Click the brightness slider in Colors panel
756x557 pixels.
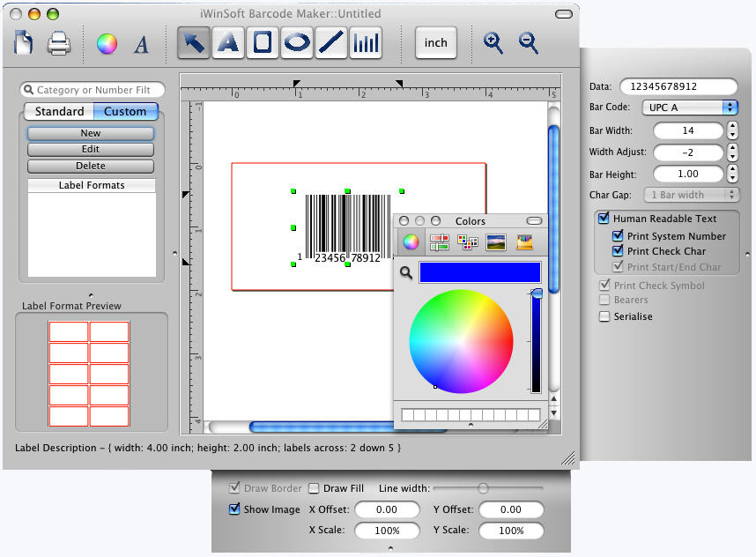coord(536,341)
